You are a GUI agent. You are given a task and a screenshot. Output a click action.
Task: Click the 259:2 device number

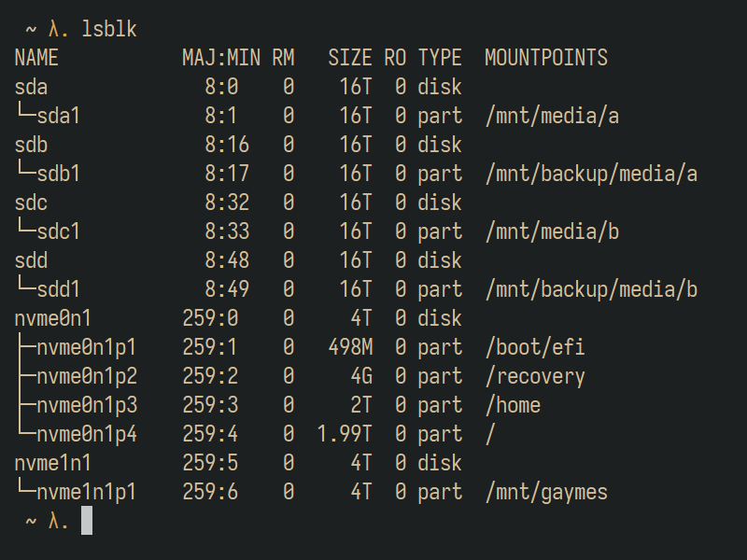point(210,377)
